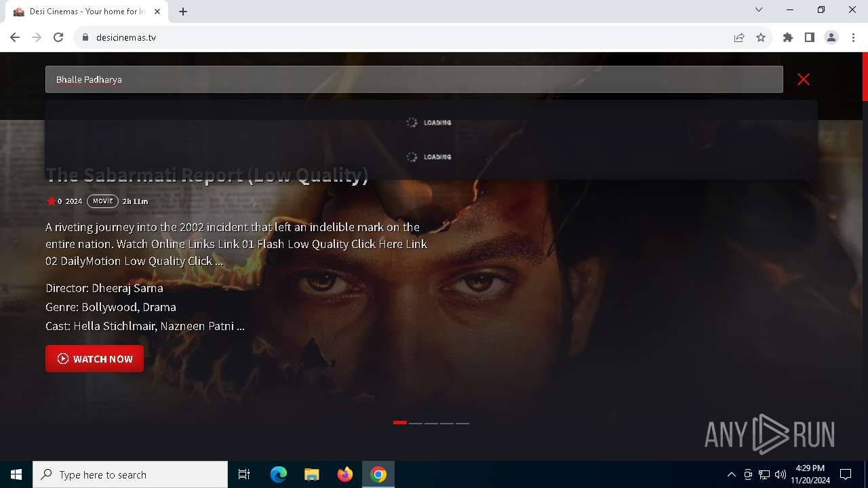Viewport: 868px width, 488px height.
Task: Select third carousel slide indicator
Action: coord(431,423)
